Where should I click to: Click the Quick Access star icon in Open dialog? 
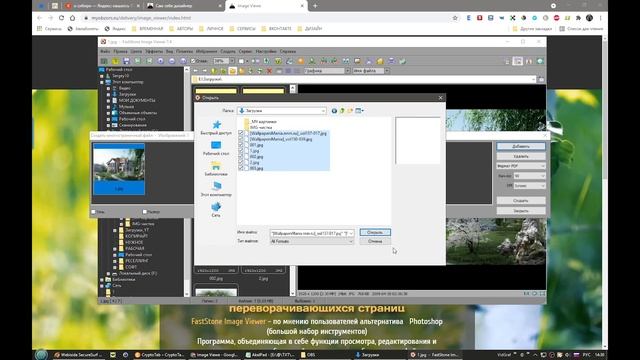pyautogui.click(x=216, y=125)
